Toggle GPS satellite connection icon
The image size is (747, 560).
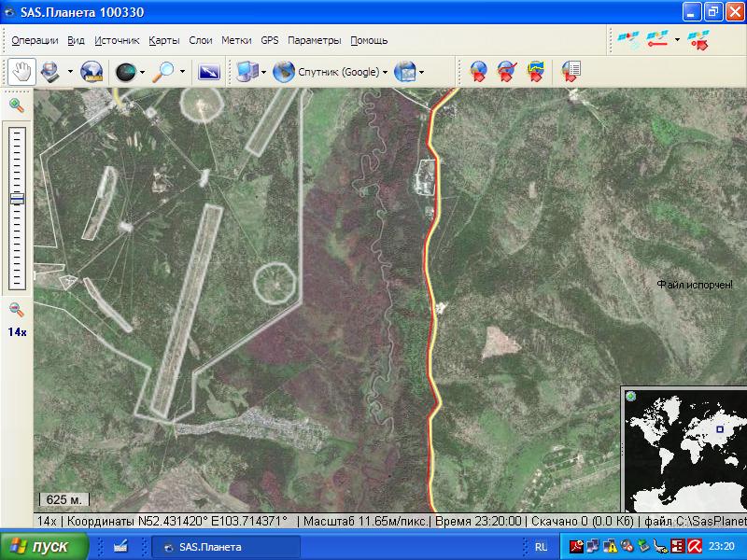point(628,39)
